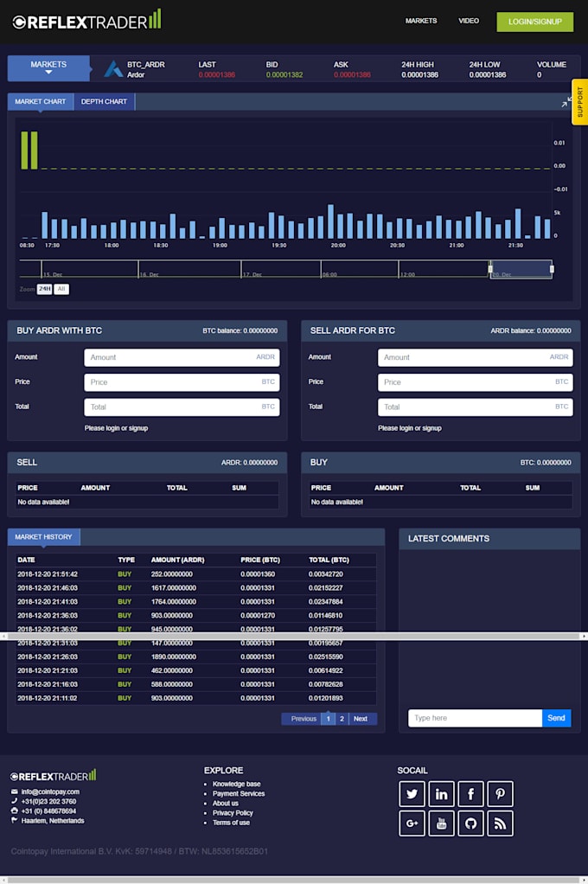Click the ReflexTrader header logo
Image resolution: width=588 pixels, height=884 pixels.
pos(86,20)
